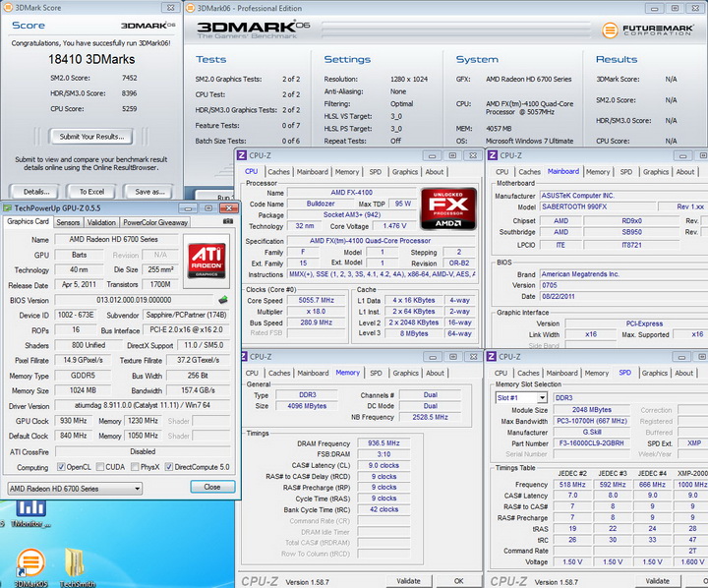Click the To Excel button
This screenshot has width=708, height=588.
tap(91, 192)
